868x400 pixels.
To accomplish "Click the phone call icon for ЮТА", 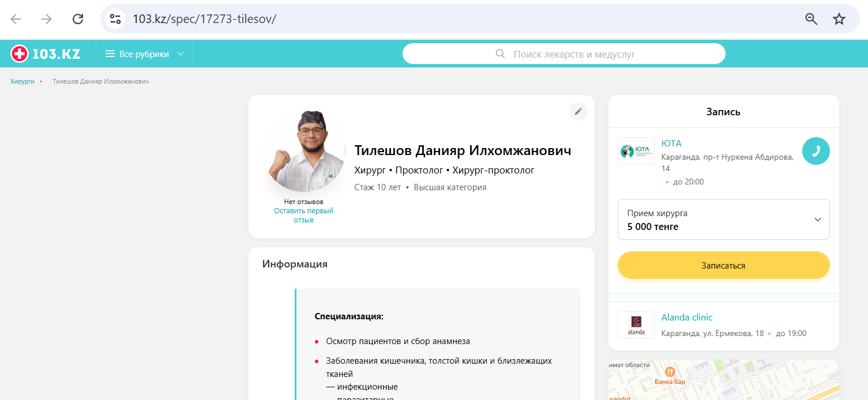I will pyautogui.click(x=816, y=151).
